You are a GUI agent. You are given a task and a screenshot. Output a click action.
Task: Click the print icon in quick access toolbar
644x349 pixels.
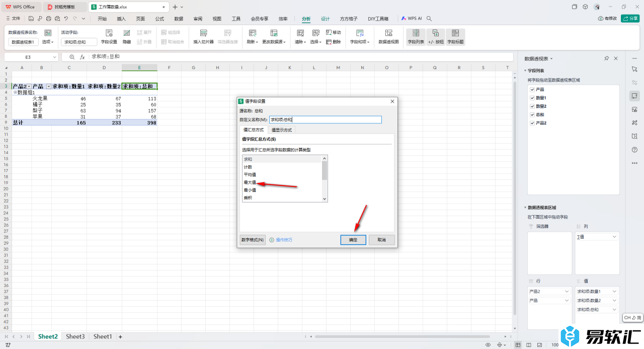coord(49,19)
